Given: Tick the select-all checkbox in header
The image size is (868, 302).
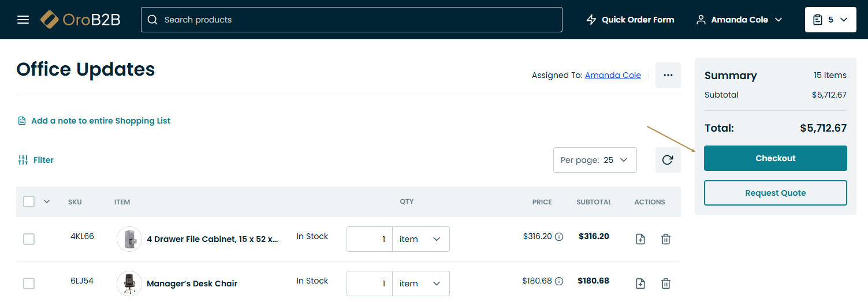Looking at the screenshot, I should [x=29, y=202].
